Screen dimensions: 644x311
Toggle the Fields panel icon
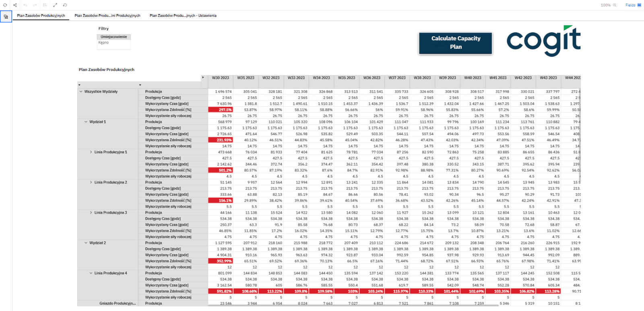tap(639, 5)
